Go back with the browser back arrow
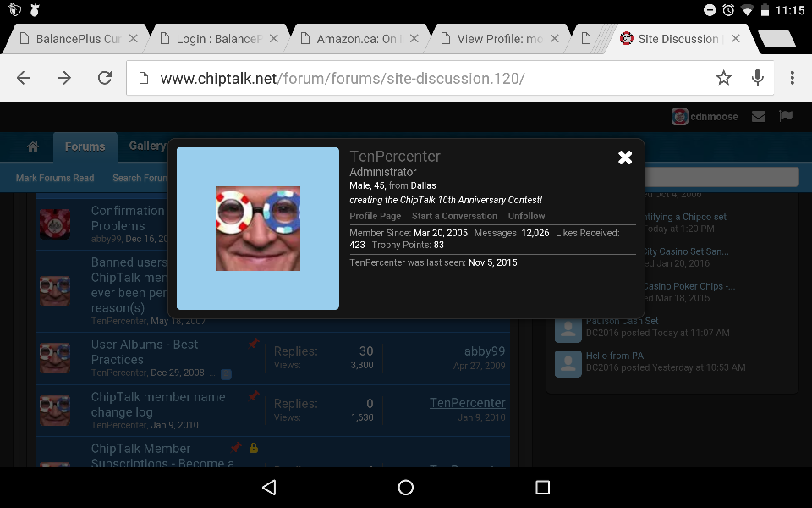This screenshot has width=812, height=508. point(24,78)
